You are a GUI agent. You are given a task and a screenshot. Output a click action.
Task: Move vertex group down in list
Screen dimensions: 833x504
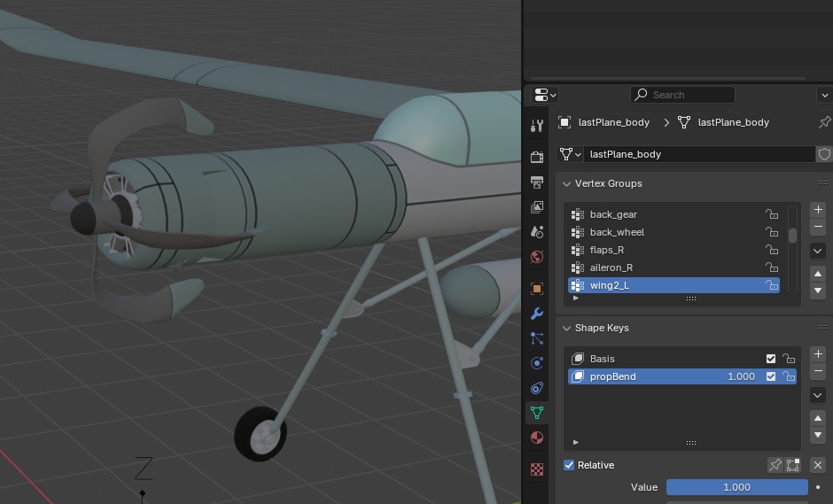point(818,291)
